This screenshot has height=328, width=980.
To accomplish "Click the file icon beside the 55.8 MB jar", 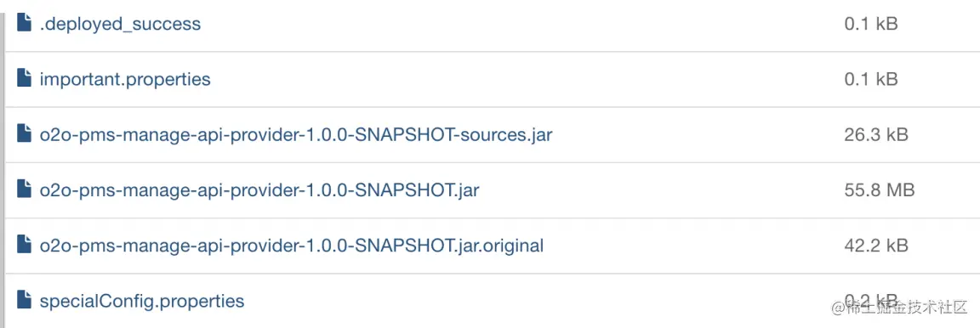I will (x=25, y=189).
